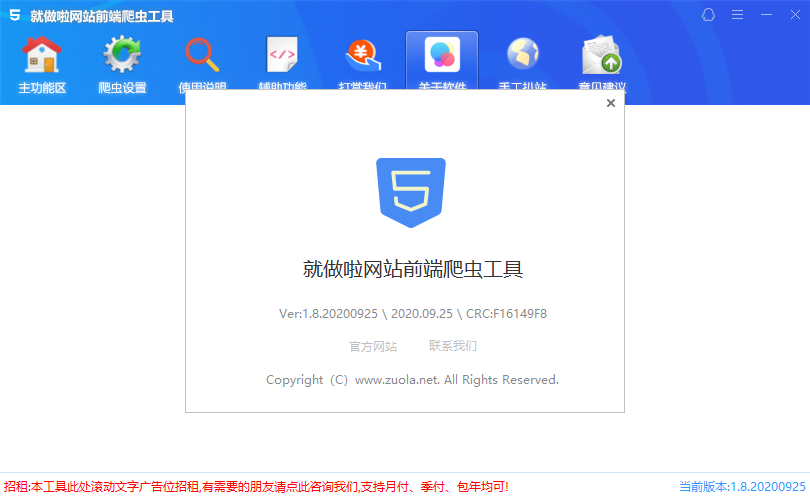Viewport: 810px width, 501px height.
Task: Click 当前版本:1.8.20200925 in status bar
Action: 742,487
